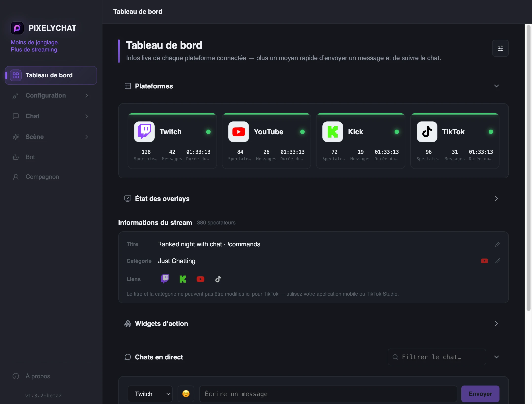Click the YouTube icon in Catégorie row

(484, 261)
